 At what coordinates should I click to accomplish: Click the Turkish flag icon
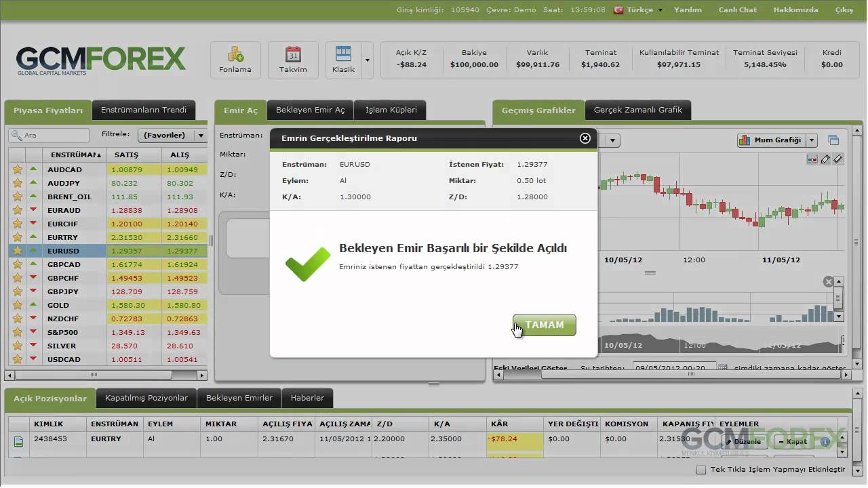coord(618,10)
